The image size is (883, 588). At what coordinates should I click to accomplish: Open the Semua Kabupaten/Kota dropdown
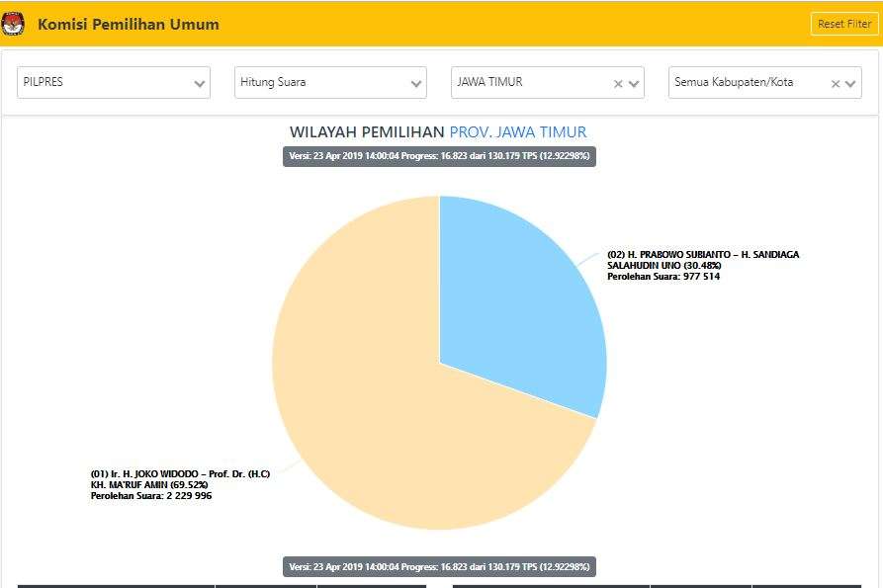[747, 83]
